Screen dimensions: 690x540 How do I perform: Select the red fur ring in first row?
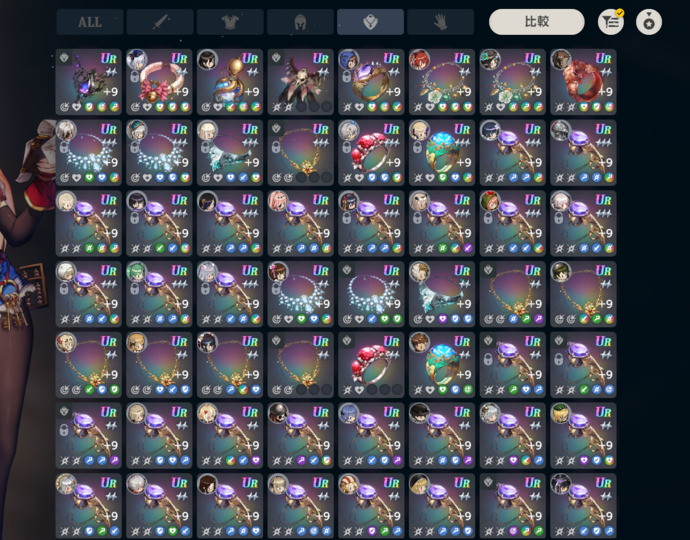tap(583, 82)
